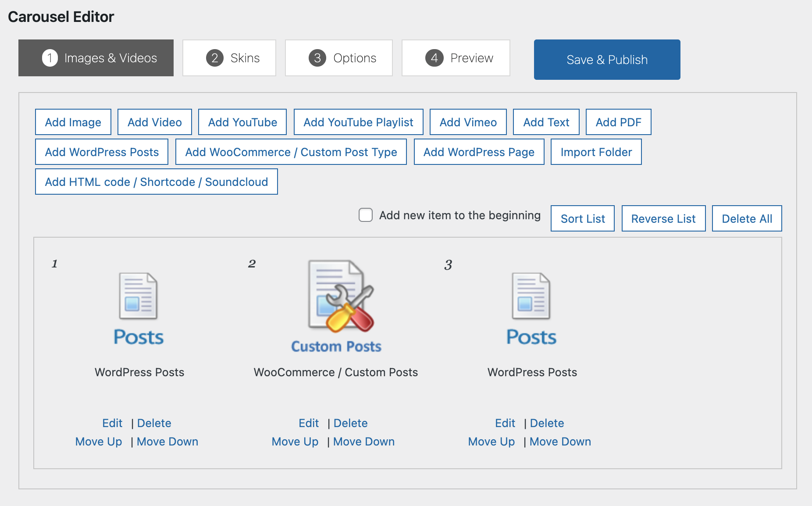Go to the Preview tab
The width and height of the screenshot is (812, 506).
pos(456,58)
